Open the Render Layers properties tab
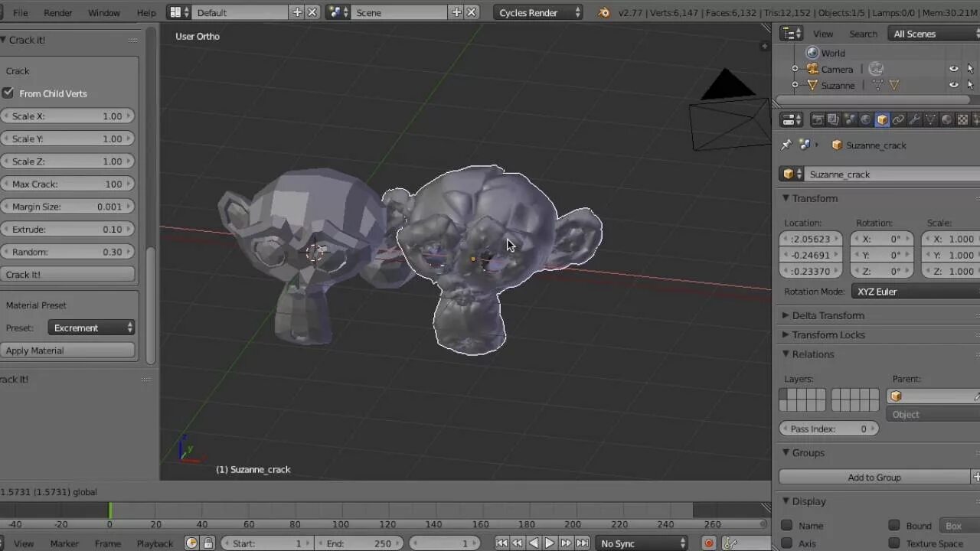This screenshot has width=980, height=551. point(833,119)
